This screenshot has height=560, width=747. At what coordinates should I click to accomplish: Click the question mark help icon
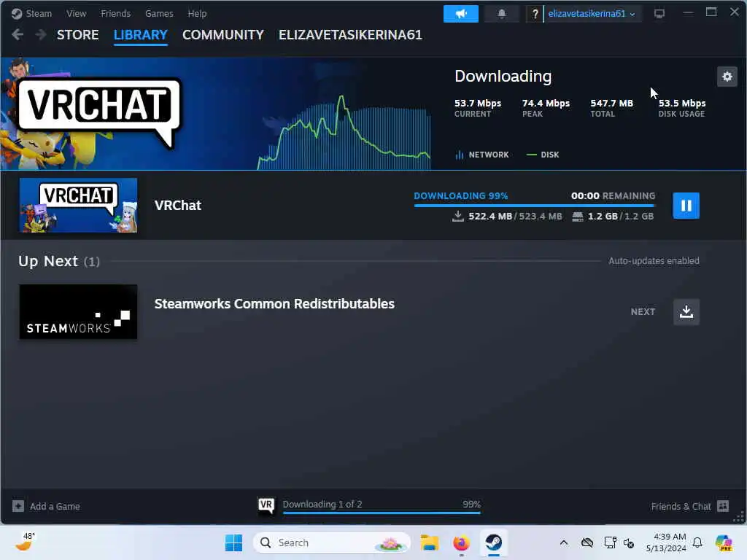coord(535,14)
